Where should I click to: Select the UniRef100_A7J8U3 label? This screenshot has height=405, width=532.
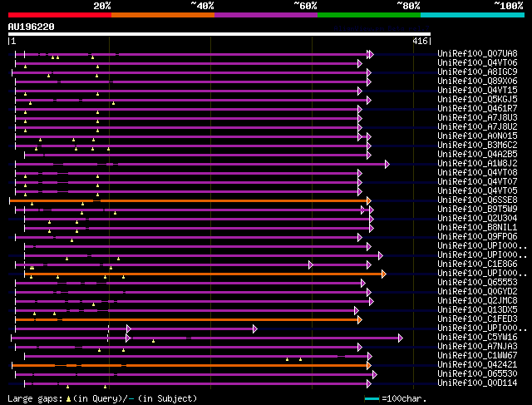coord(477,118)
